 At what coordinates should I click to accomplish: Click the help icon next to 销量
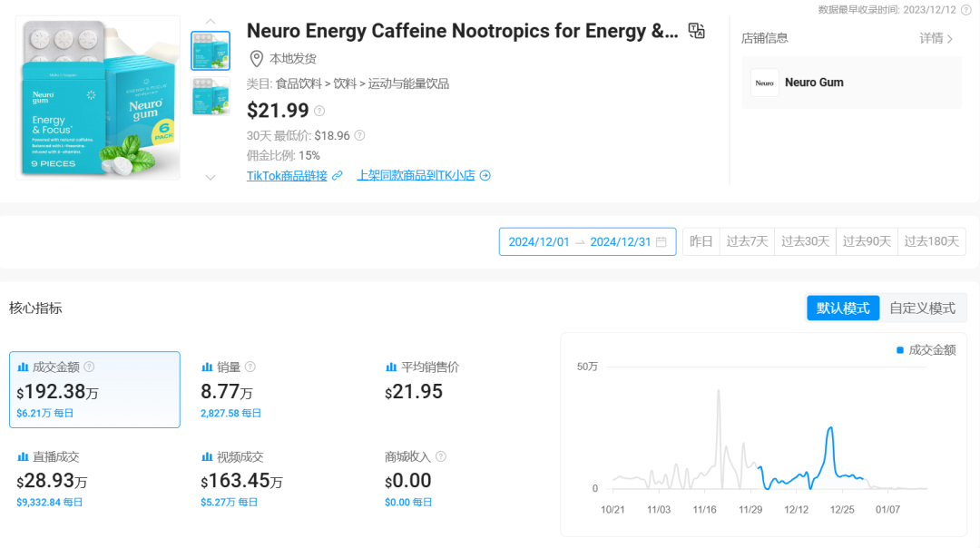[x=250, y=367]
